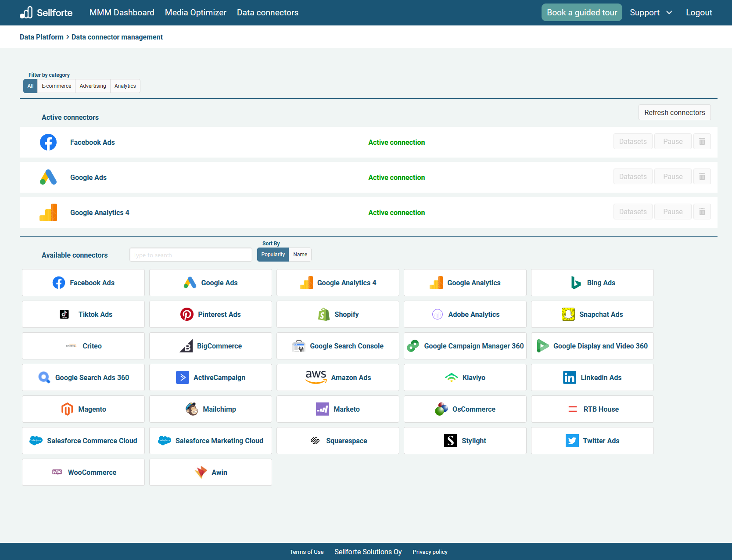Expand the Support dropdown menu

point(650,13)
